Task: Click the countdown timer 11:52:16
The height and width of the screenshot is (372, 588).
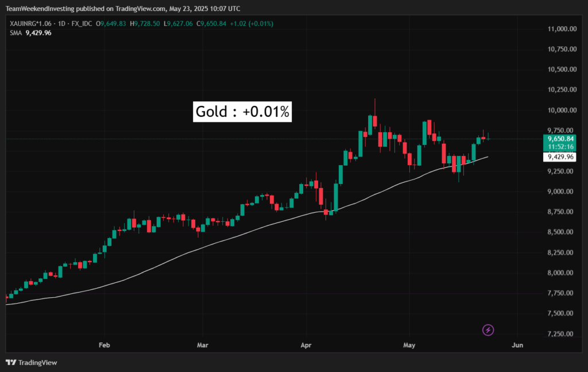Action: [x=560, y=147]
